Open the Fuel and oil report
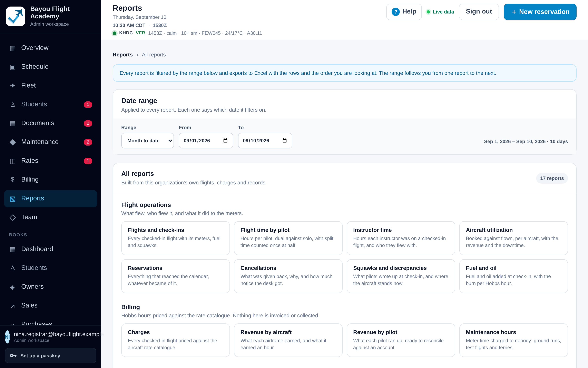The height and width of the screenshot is (368, 588). 513,276
